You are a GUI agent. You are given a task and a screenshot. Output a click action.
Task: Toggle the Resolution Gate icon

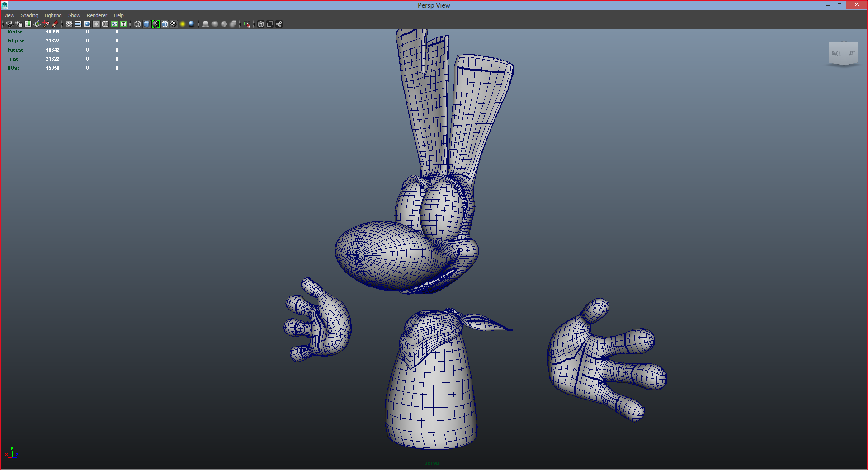87,24
